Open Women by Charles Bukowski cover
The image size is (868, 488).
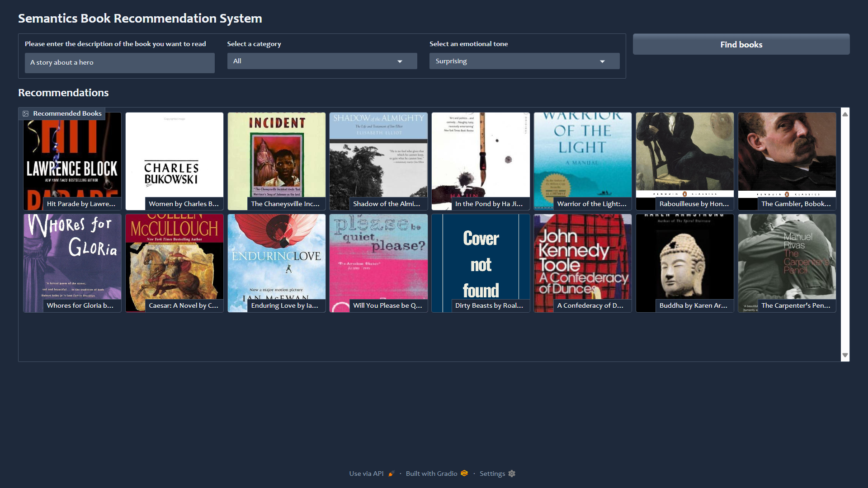(x=175, y=161)
